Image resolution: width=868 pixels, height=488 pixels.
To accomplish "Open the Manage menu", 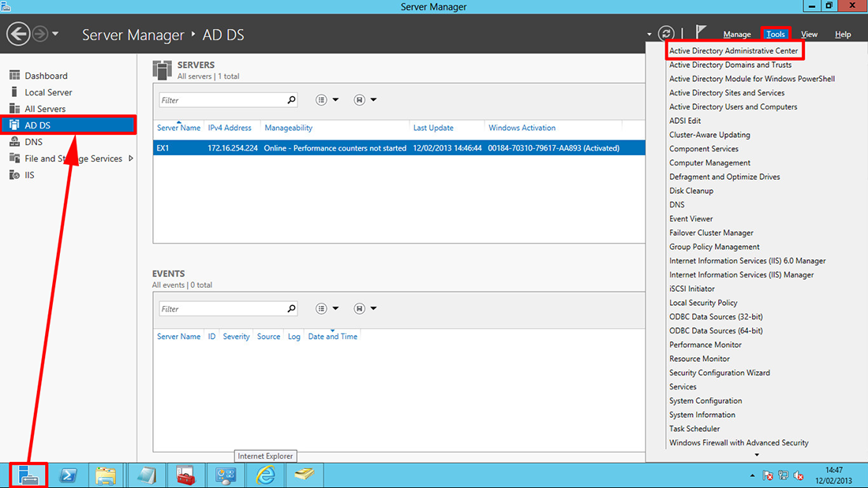I will [737, 35].
